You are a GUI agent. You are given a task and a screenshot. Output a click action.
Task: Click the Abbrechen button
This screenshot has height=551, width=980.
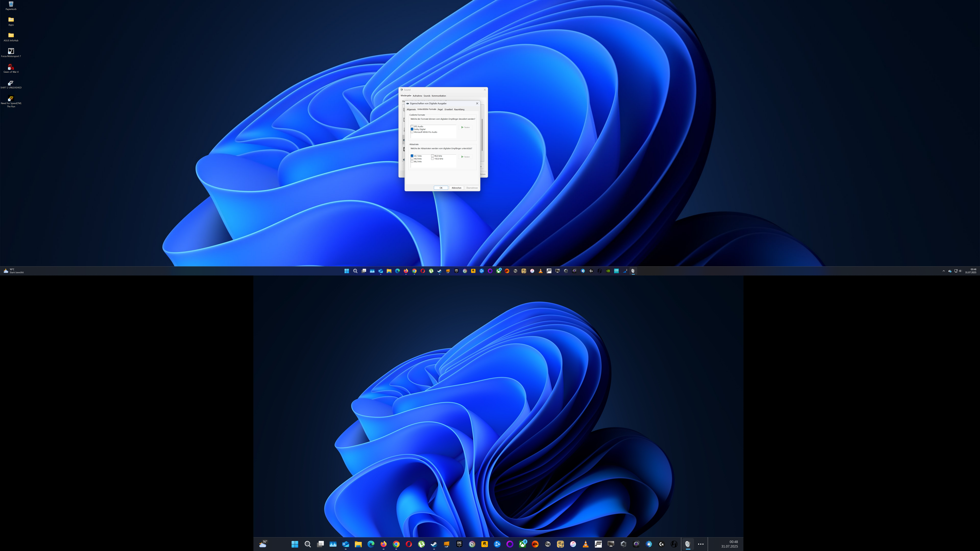coord(456,188)
